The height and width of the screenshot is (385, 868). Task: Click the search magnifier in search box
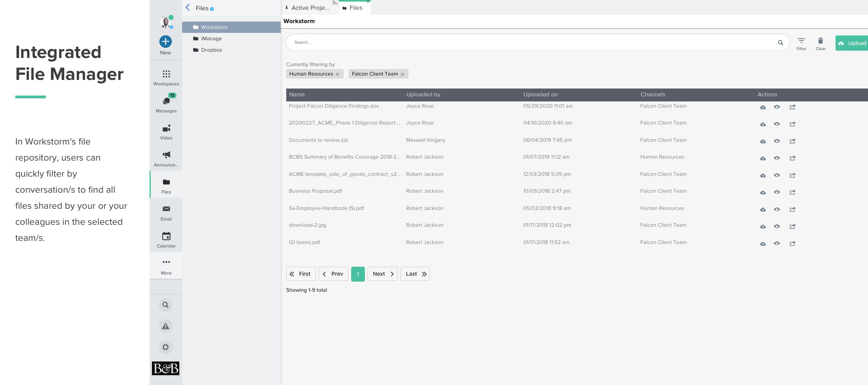click(x=780, y=42)
